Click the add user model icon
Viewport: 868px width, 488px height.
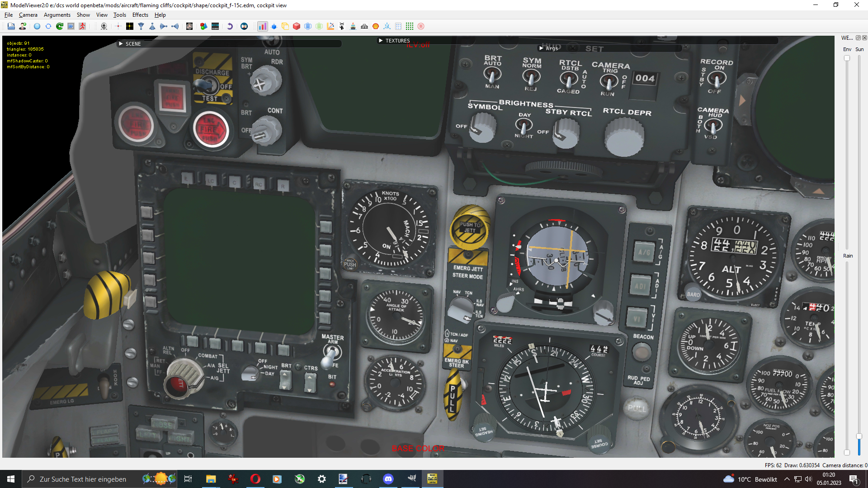point(23,26)
